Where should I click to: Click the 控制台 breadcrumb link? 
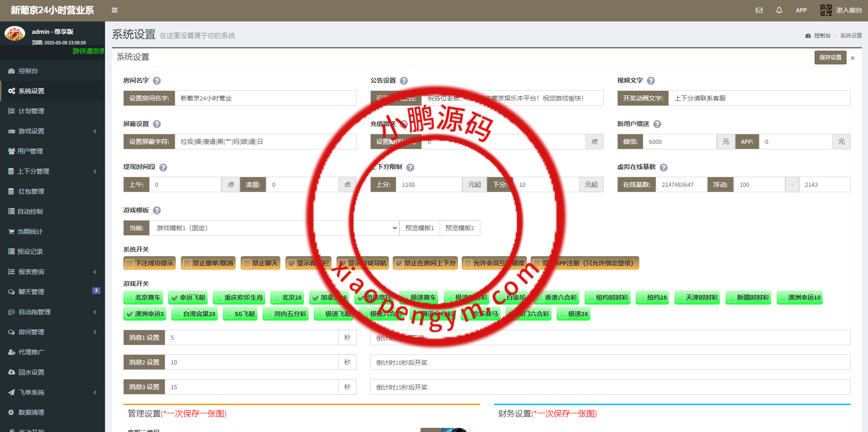point(821,36)
